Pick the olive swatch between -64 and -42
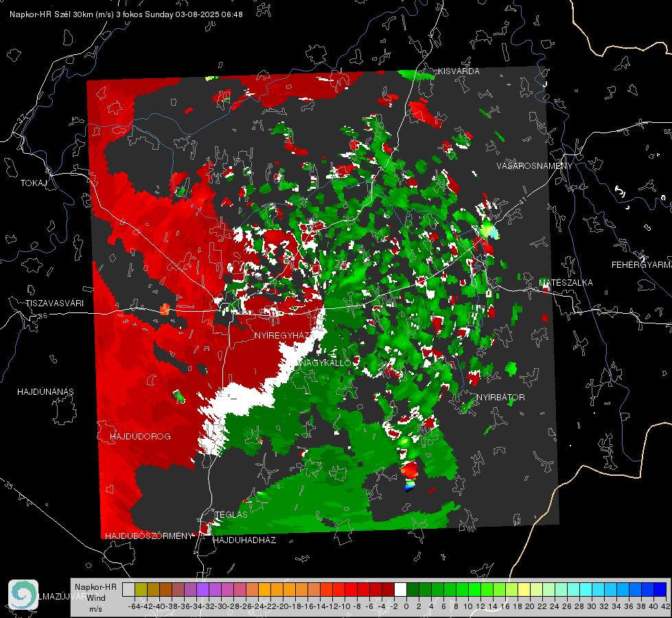672x618 pixels. pyautogui.click(x=141, y=589)
